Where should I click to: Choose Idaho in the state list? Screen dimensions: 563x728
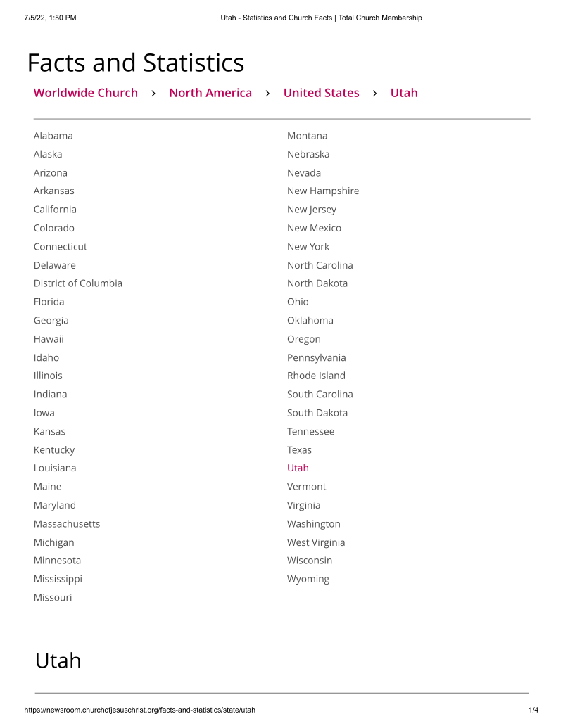click(x=46, y=357)
